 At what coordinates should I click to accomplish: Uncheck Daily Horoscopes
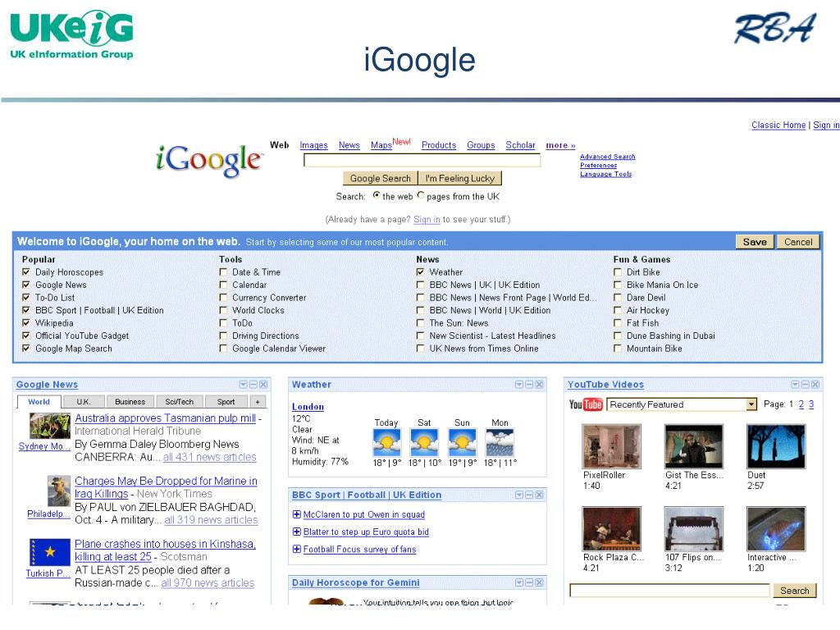tap(25, 272)
